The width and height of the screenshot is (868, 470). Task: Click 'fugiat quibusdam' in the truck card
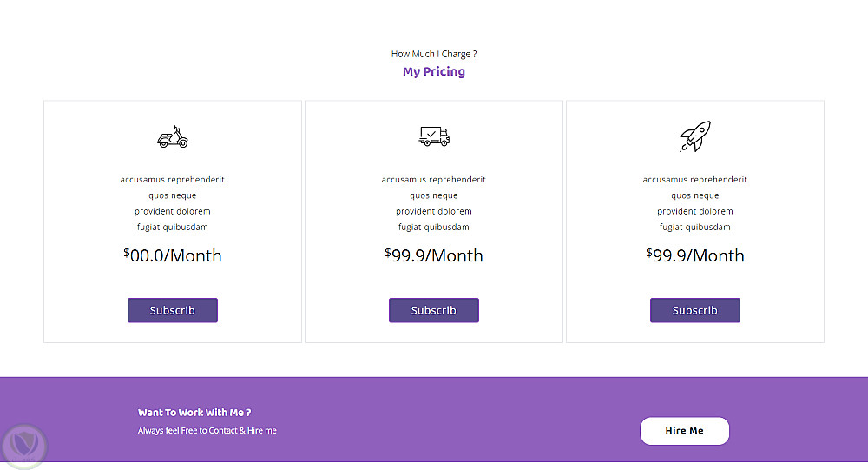(x=434, y=228)
